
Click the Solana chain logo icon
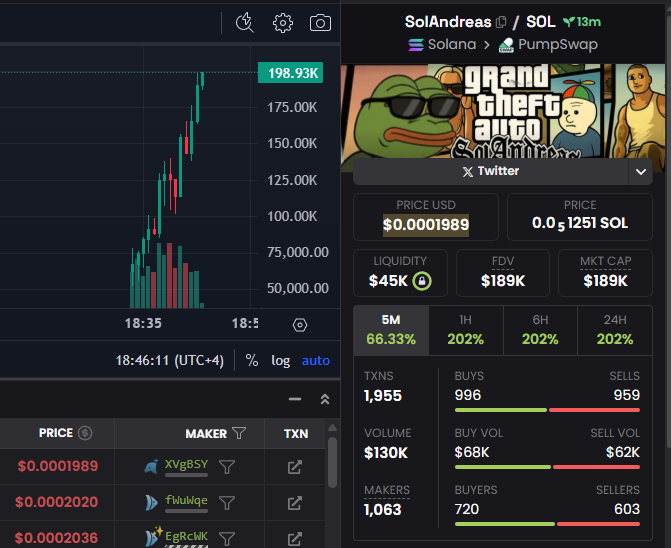(x=416, y=44)
